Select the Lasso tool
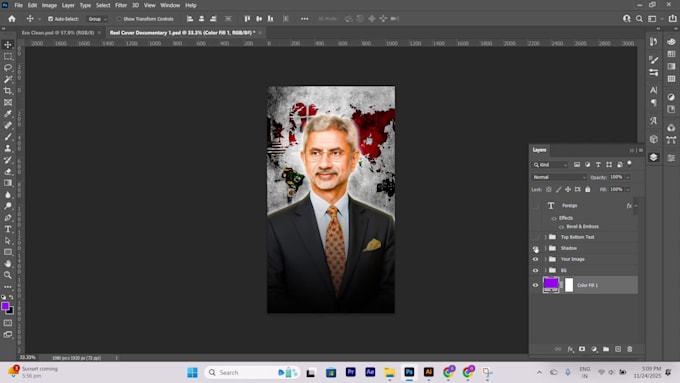Viewport: 680px width, 383px height. click(x=8, y=68)
